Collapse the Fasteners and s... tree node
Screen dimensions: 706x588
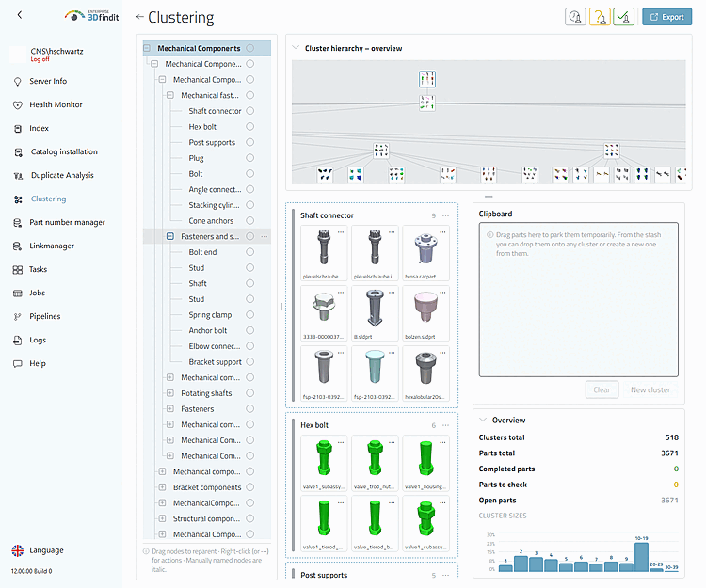pos(170,236)
